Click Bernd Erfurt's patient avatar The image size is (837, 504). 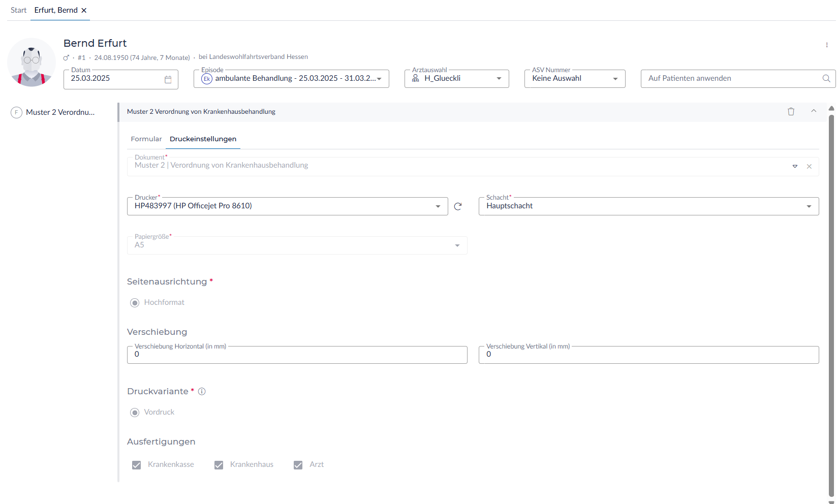tap(32, 62)
